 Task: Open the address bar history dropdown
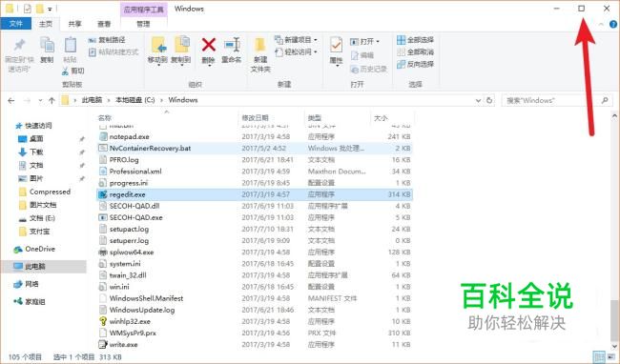tap(478, 101)
